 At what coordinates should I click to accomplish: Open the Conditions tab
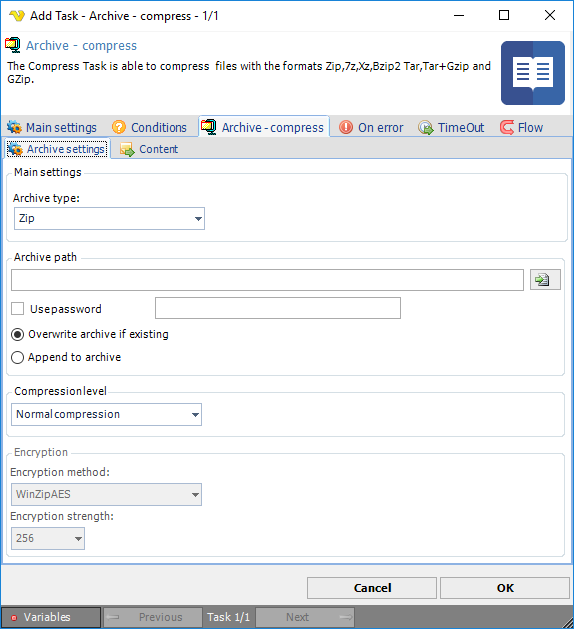tap(149, 128)
